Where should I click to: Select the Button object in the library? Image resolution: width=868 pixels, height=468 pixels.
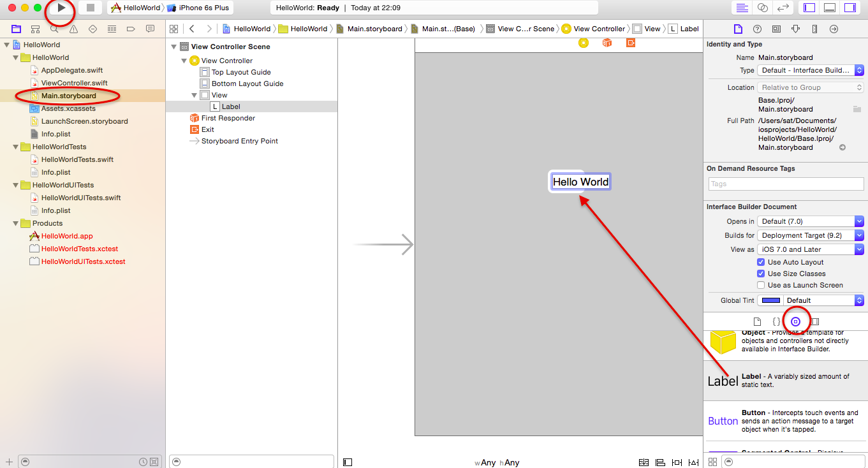click(x=785, y=421)
